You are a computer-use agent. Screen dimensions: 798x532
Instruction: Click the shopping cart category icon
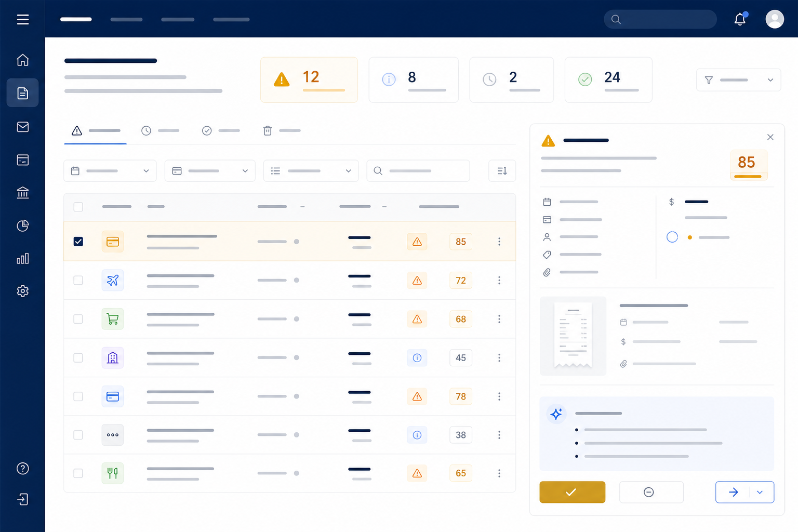coord(113,319)
